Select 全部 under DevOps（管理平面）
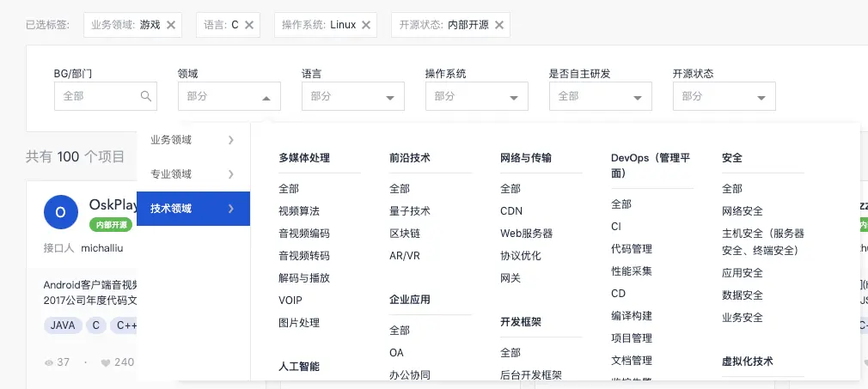 [621, 204]
